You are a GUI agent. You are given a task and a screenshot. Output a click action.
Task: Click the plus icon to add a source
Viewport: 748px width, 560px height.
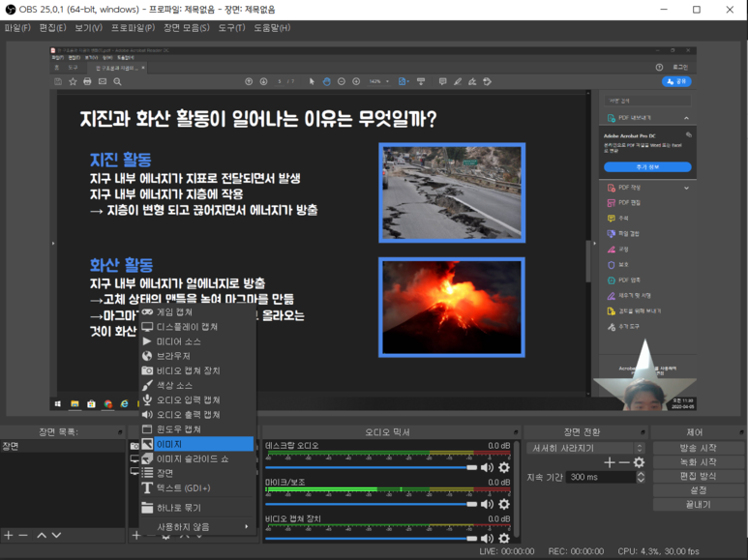tap(136, 535)
